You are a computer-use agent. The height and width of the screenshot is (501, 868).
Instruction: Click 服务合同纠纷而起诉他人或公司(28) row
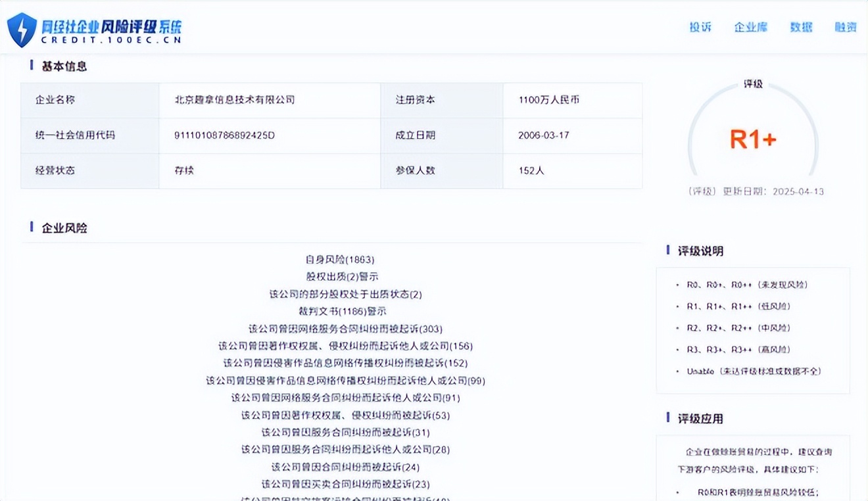tap(345, 450)
